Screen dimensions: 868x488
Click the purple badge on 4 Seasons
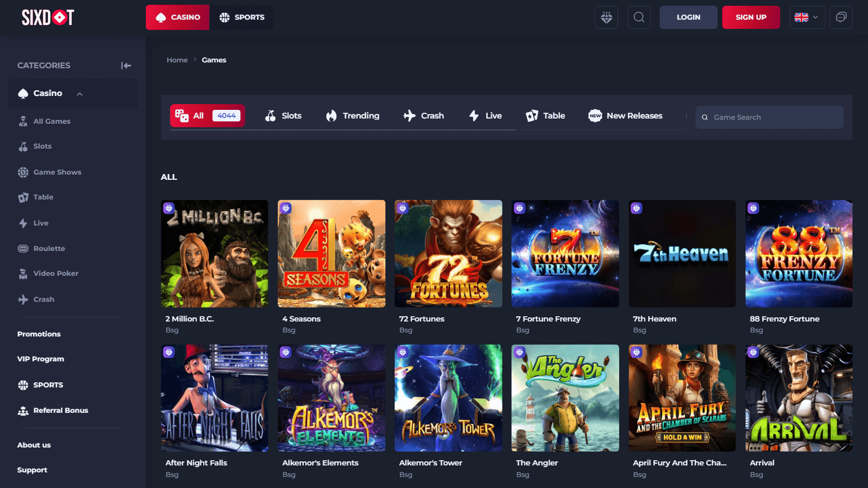[x=286, y=208]
